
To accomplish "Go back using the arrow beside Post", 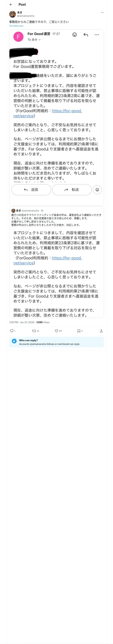I will coord(11,5).
